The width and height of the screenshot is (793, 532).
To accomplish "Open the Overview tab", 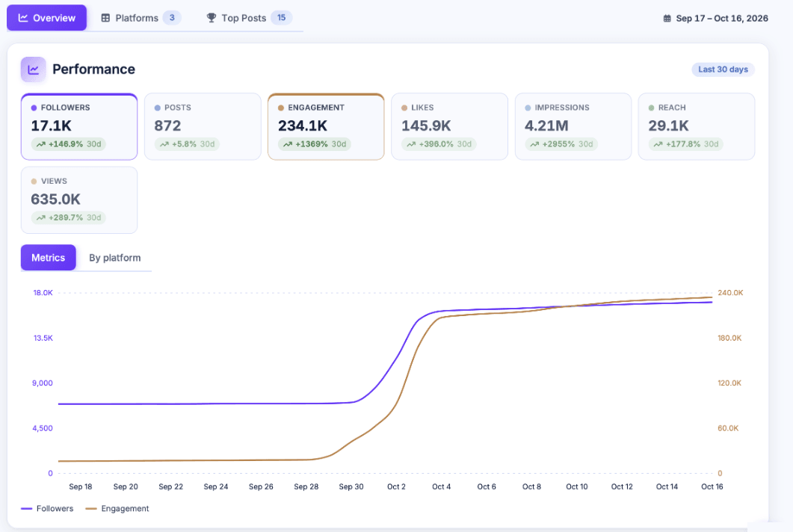I will click(46, 18).
